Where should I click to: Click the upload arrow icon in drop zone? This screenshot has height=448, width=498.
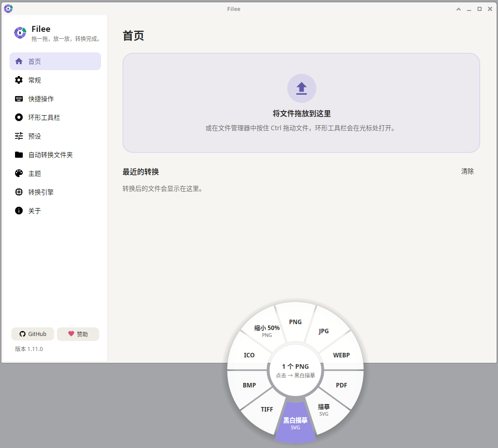pos(301,88)
